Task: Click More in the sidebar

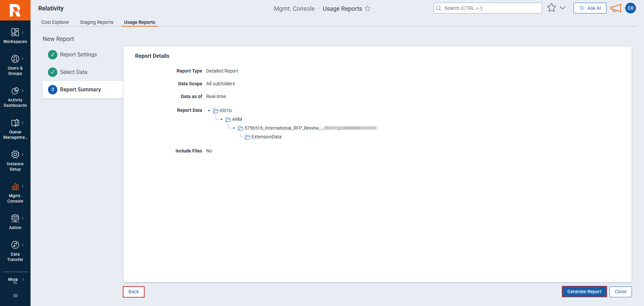Action: pyautogui.click(x=13, y=279)
